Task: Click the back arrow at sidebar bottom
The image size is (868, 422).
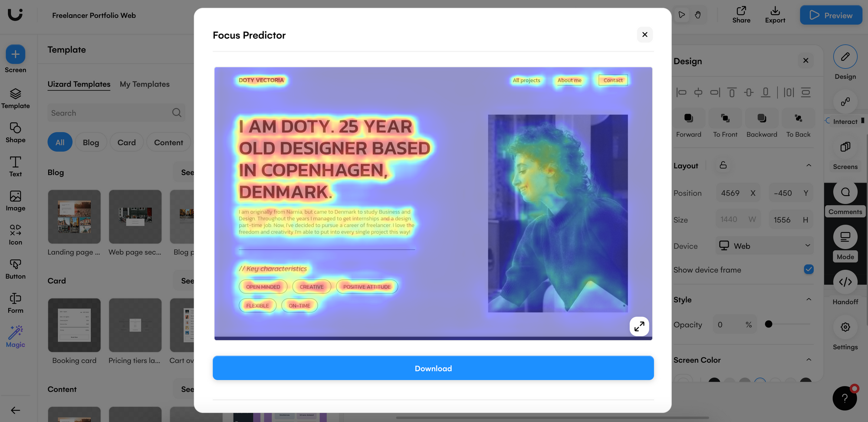Action: 15,410
